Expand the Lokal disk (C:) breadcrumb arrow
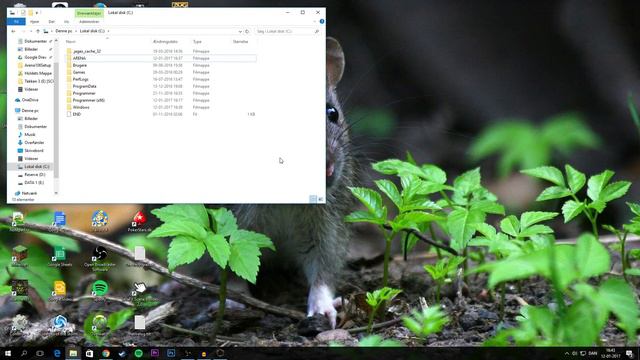Screen dimensions: 640x360 click(109, 31)
